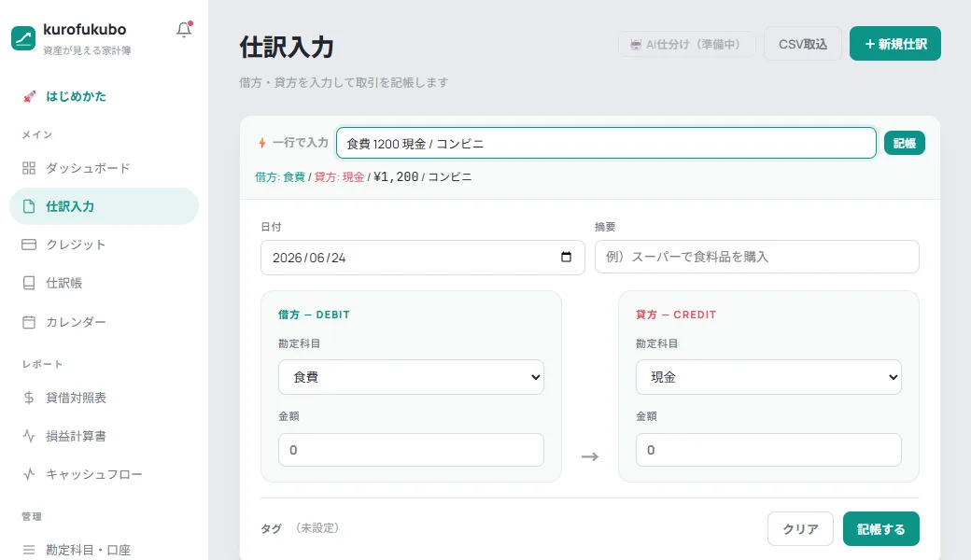Go to ダッシュボード
Image resolution: width=971 pixels, height=560 pixels.
pyautogui.click(x=104, y=168)
